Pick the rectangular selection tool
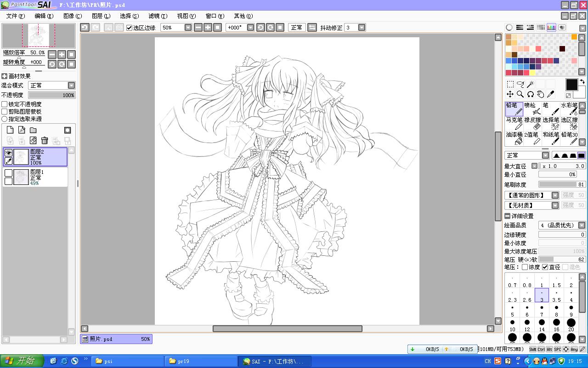 coord(510,84)
